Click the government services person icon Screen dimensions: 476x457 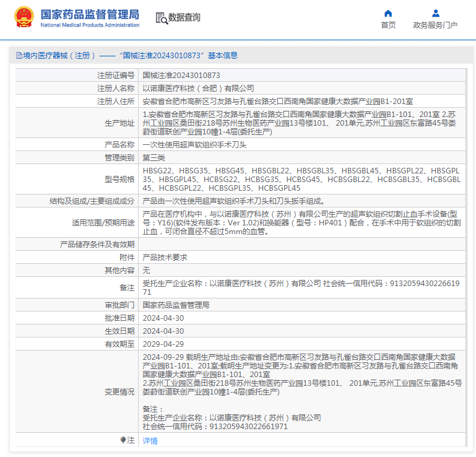tap(436, 14)
